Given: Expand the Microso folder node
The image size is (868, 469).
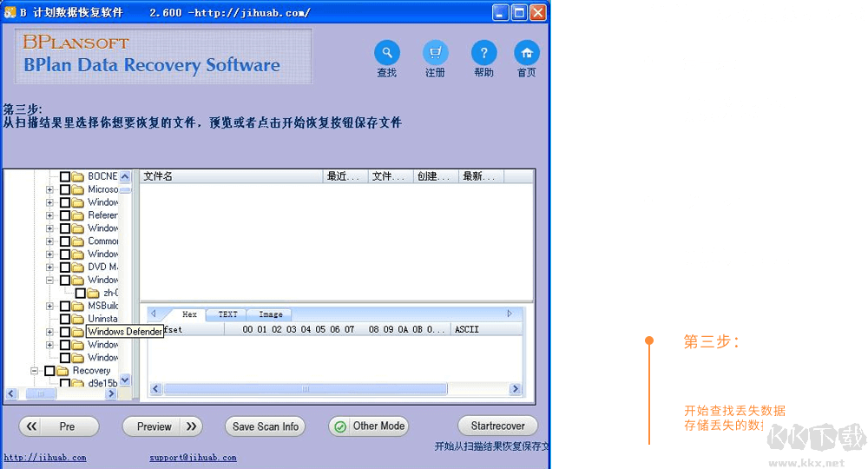Looking at the screenshot, I should 49,189.
